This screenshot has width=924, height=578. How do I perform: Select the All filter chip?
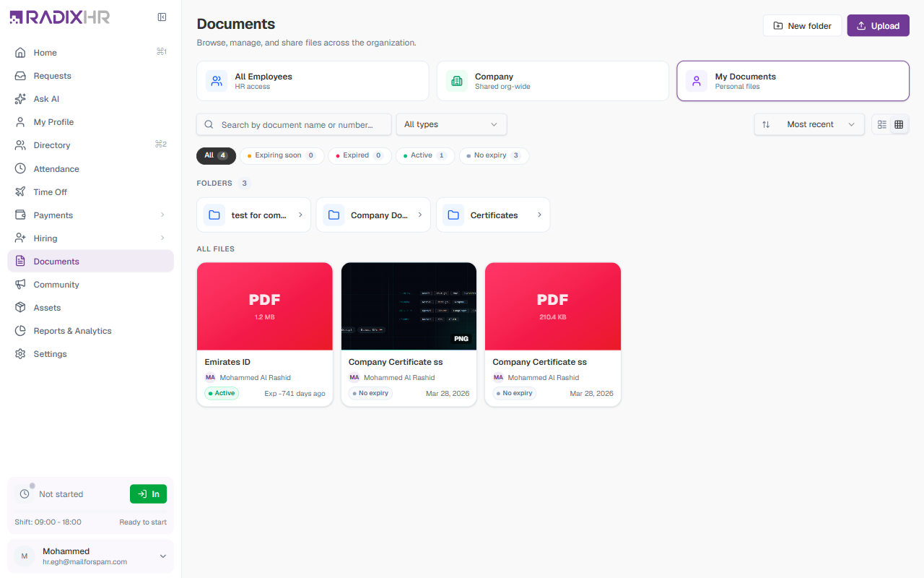(x=216, y=155)
